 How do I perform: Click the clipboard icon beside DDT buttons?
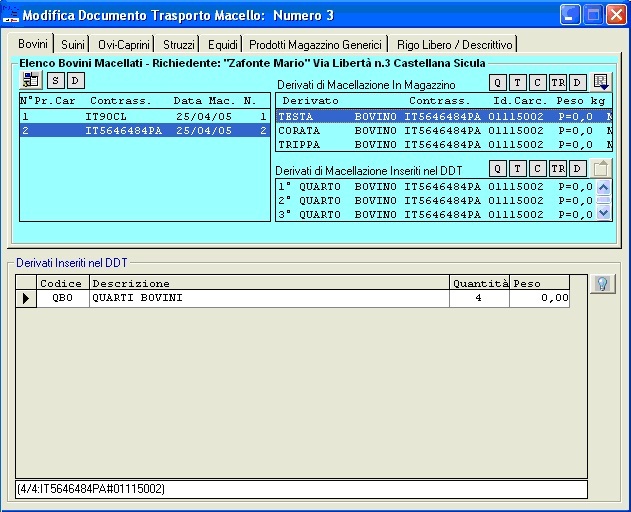click(x=601, y=168)
